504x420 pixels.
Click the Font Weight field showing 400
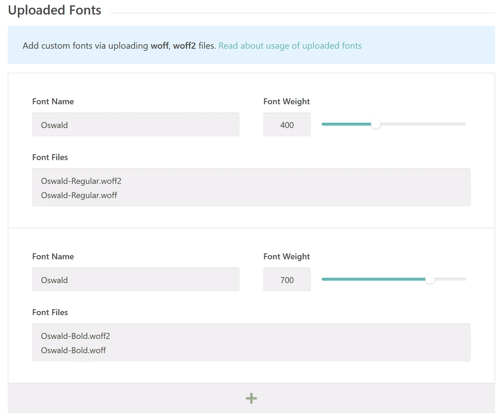(x=287, y=124)
